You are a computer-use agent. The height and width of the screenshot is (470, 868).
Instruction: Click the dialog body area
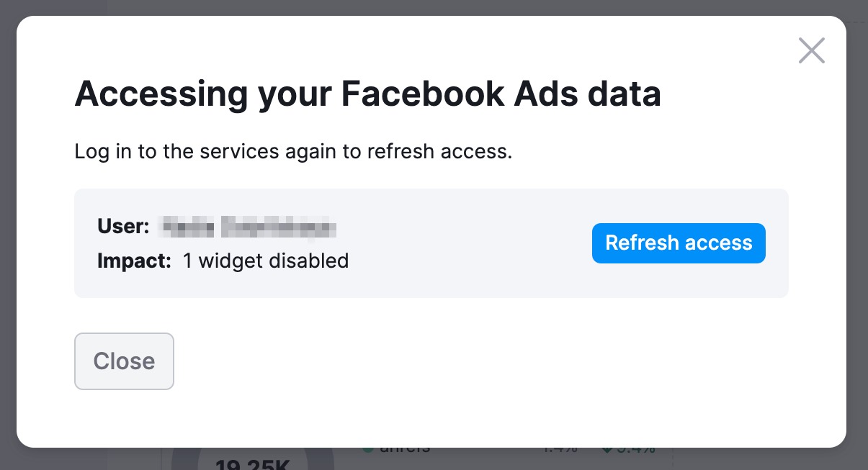[x=431, y=317]
